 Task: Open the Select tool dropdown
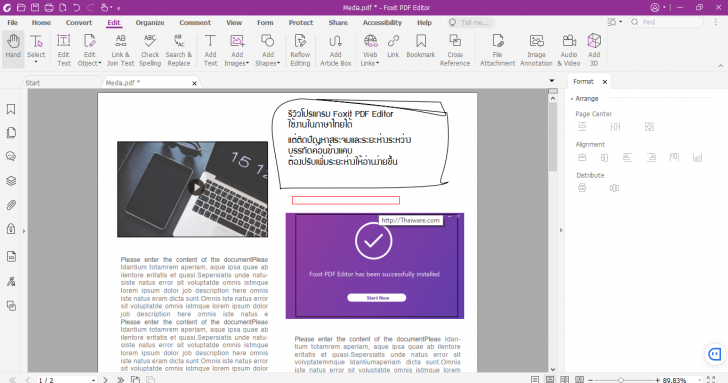[x=36, y=62]
